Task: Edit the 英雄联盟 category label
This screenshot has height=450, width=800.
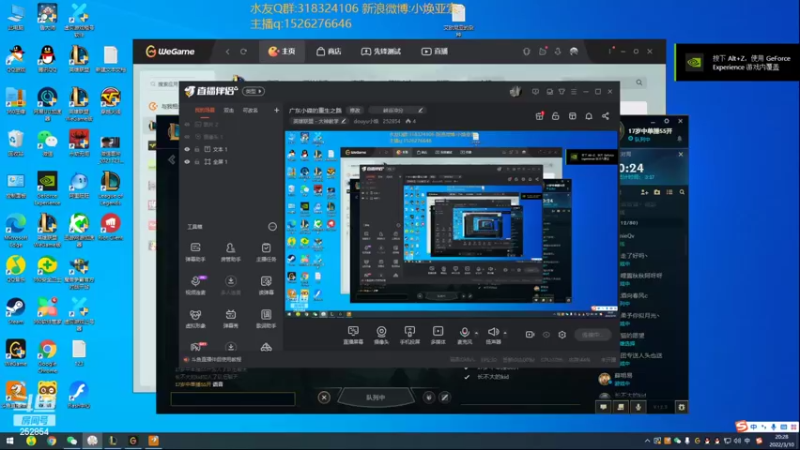Action: click(319, 121)
